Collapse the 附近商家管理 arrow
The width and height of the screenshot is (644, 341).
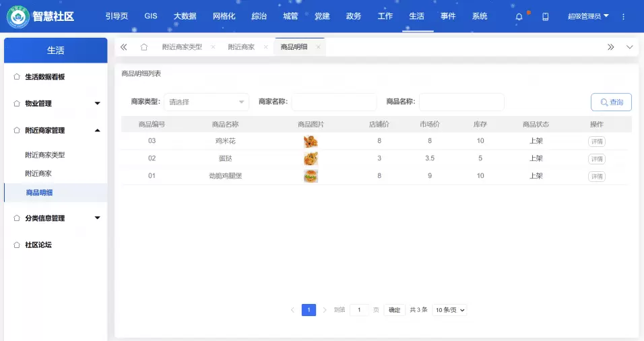point(97,131)
